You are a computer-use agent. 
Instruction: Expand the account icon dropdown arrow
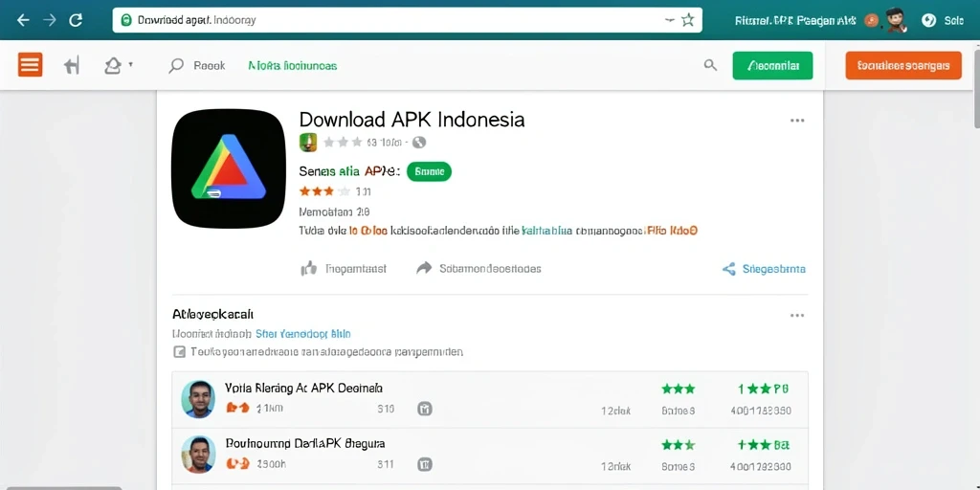click(130, 64)
